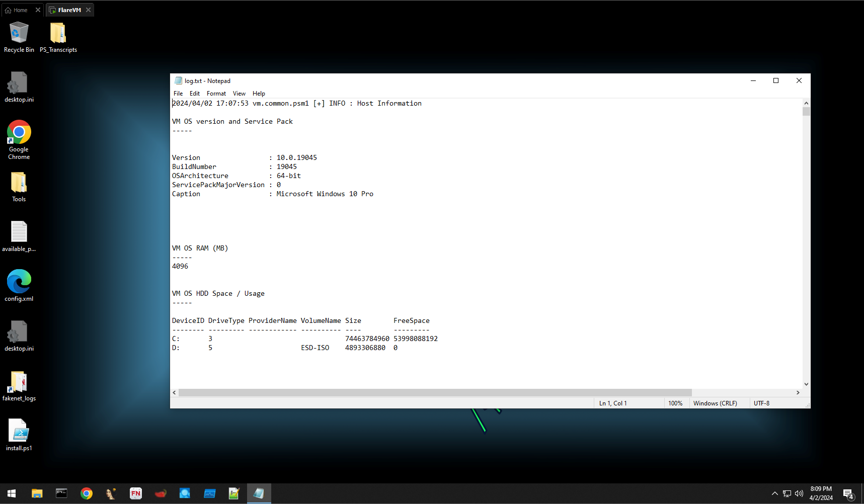
Task: Open the Tools folder on the desktop
Action: [x=19, y=187]
